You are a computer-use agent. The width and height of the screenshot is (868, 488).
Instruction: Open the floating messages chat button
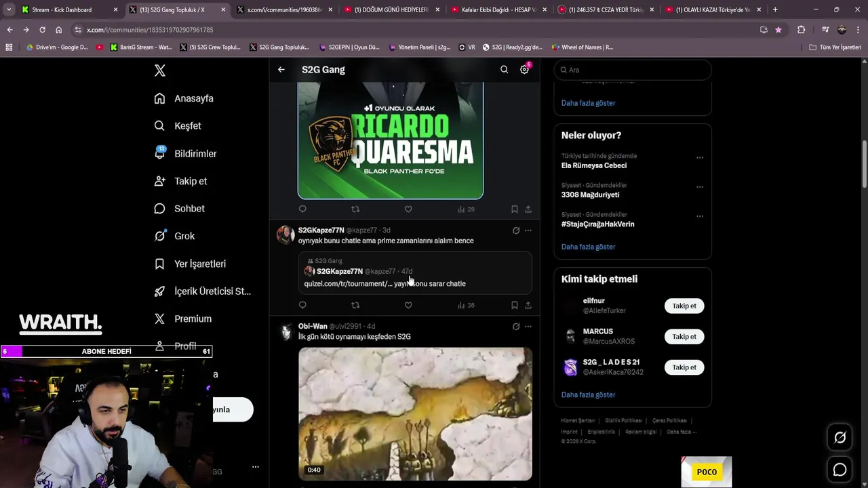pos(840,470)
